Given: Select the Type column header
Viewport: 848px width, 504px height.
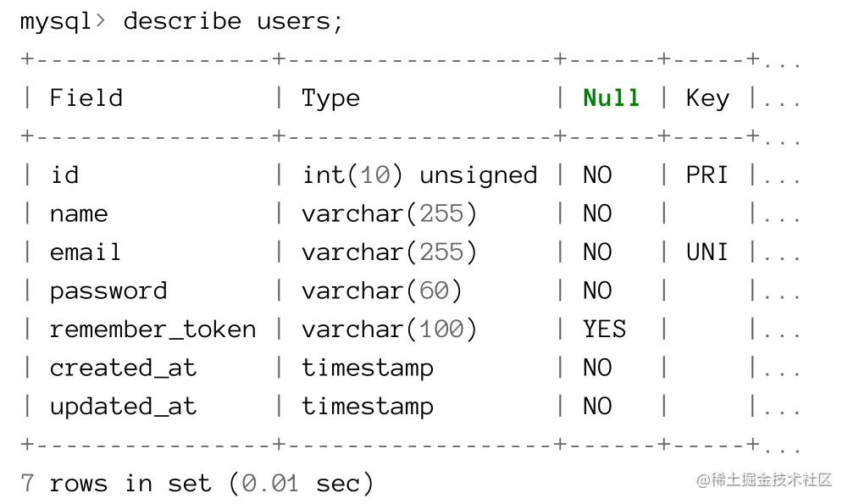Looking at the screenshot, I should [330, 98].
